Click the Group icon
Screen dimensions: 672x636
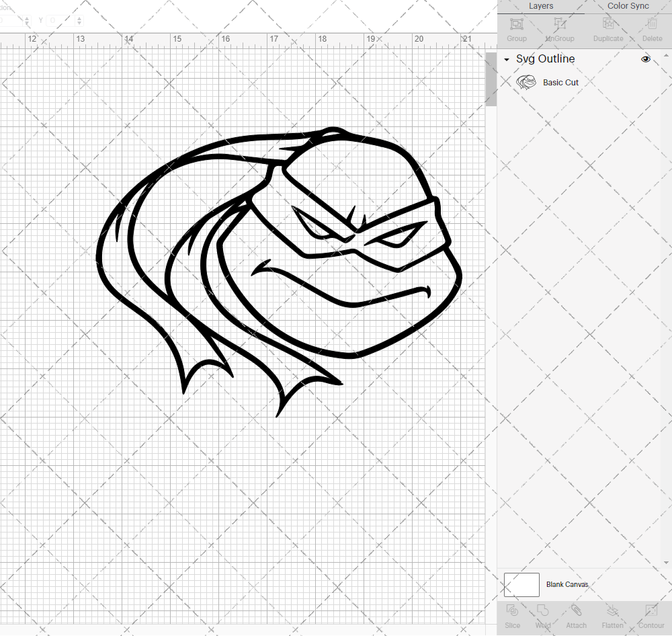[516, 28]
